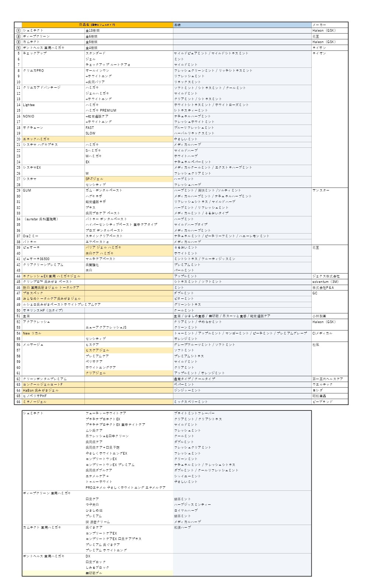This screenshot has height=588, width=370.
Task: Click the ヨシダ maker cell
Action: (x=330, y=391)
